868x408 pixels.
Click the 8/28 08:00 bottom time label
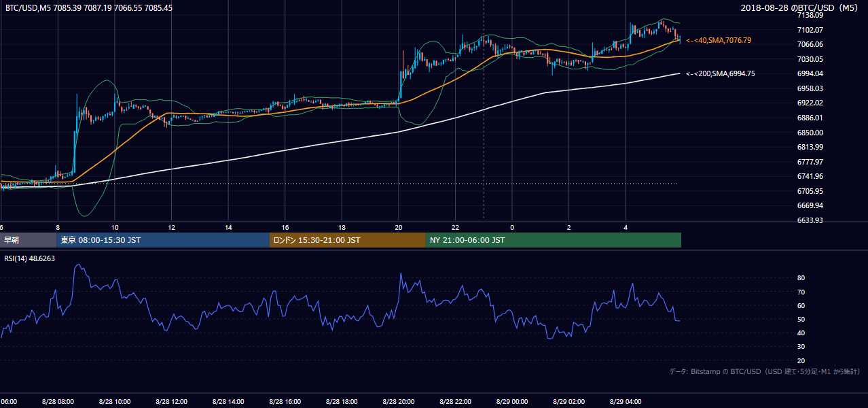[58, 401]
